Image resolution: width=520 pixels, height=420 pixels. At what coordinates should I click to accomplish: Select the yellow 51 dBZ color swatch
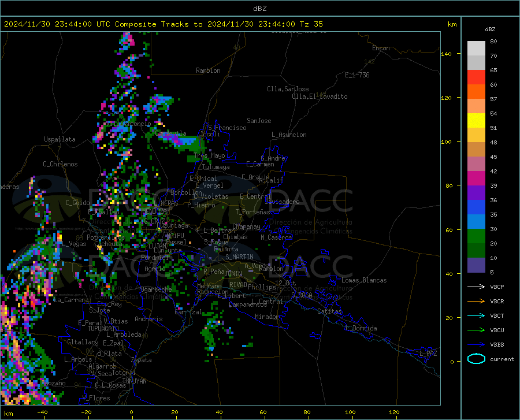pyautogui.click(x=476, y=121)
